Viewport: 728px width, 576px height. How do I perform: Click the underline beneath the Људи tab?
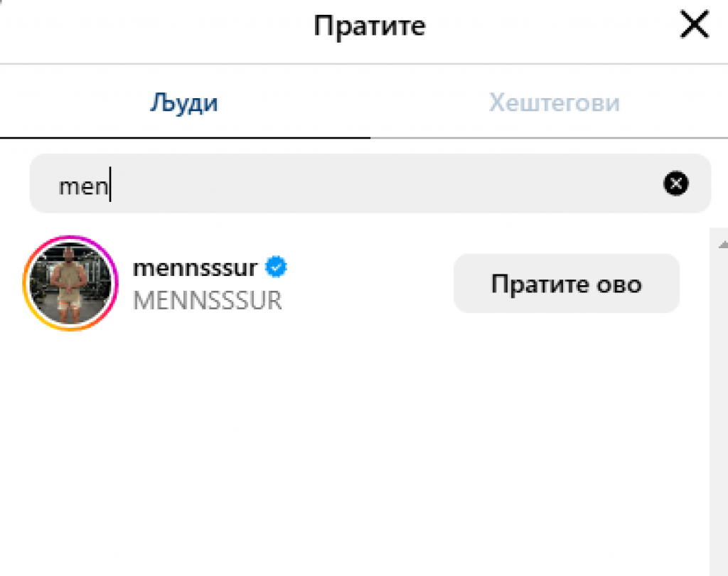pyautogui.click(x=185, y=137)
